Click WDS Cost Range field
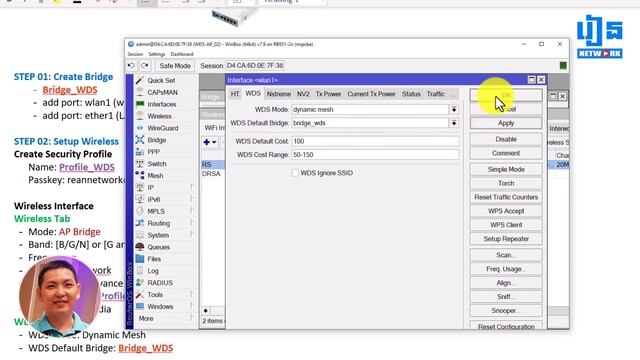Viewport: 640px width, 360px height. (x=375, y=155)
